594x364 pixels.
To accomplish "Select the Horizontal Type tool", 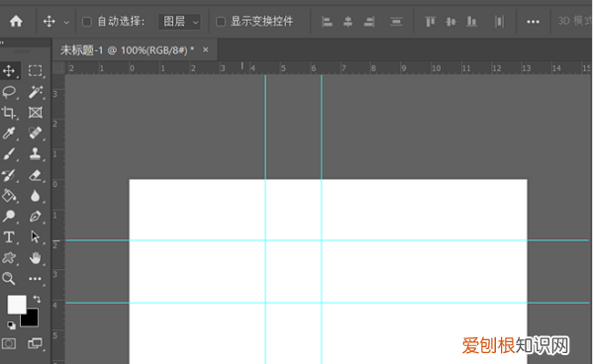I will point(9,237).
